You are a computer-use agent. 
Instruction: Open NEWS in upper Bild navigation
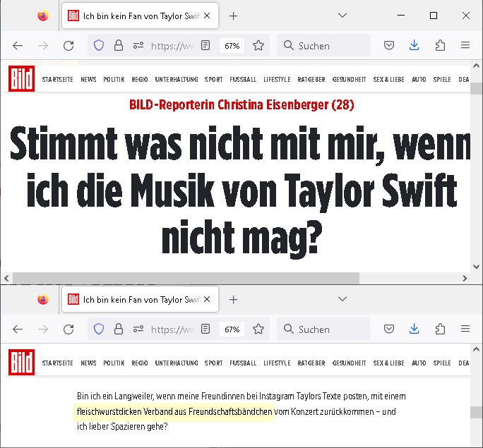pyautogui.click(x=88, y=80)
